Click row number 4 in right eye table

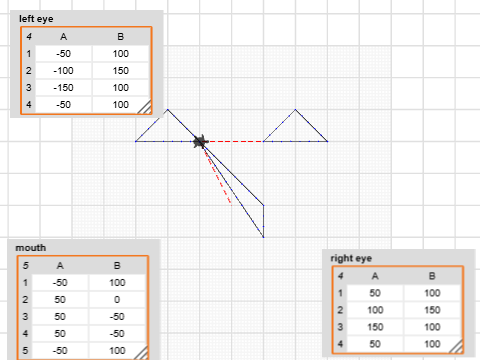coord(340,344)
